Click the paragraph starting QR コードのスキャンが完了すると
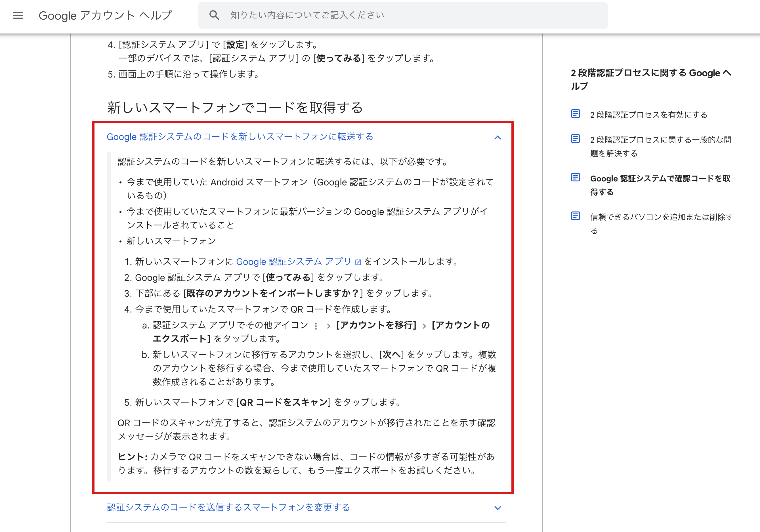This screenshot has width=760, height=532. [x=306, y=429]
